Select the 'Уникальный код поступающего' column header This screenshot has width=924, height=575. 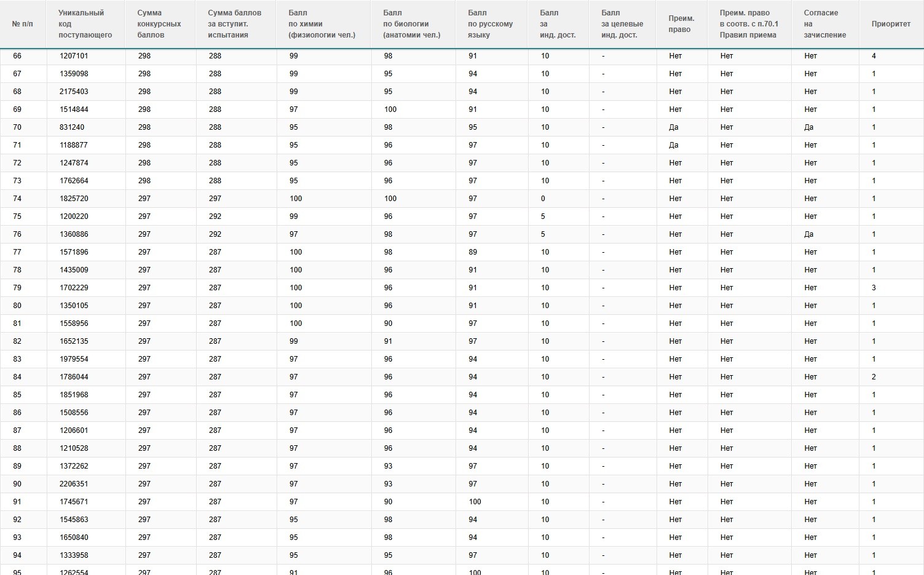pos(85,24)
